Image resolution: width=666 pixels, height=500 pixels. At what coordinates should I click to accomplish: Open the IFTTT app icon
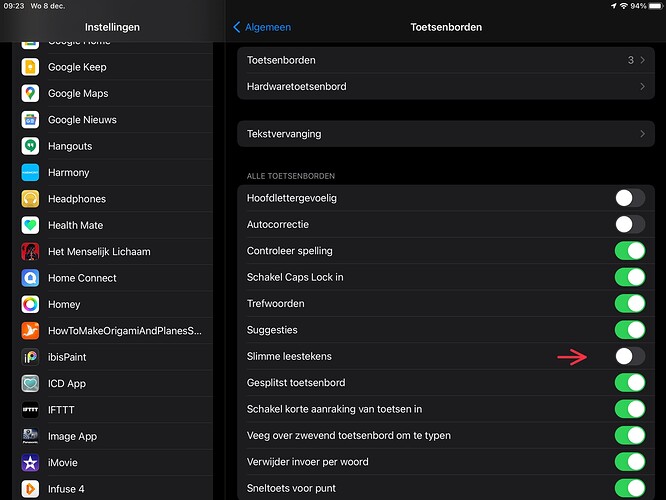point(30,410)
